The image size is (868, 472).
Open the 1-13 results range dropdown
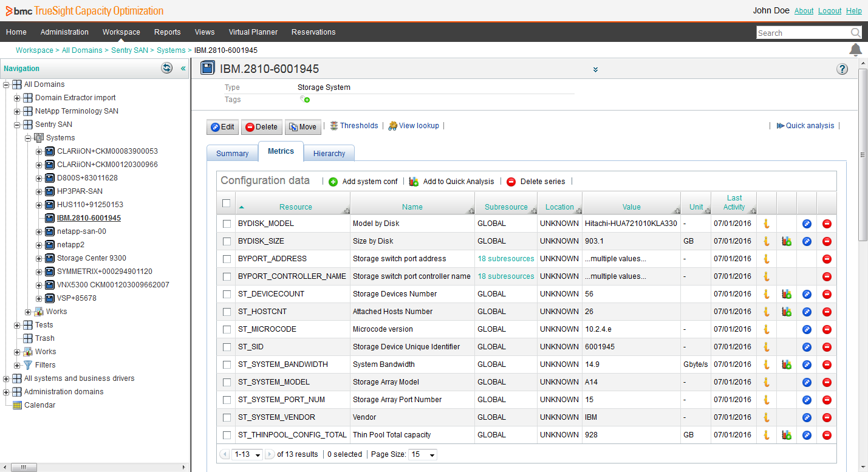pos(247,454)
